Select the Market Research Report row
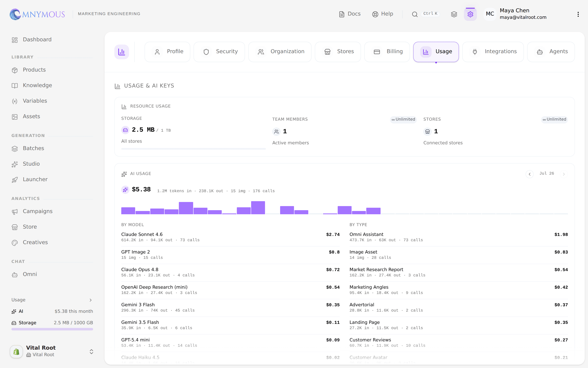 [459, 272]
